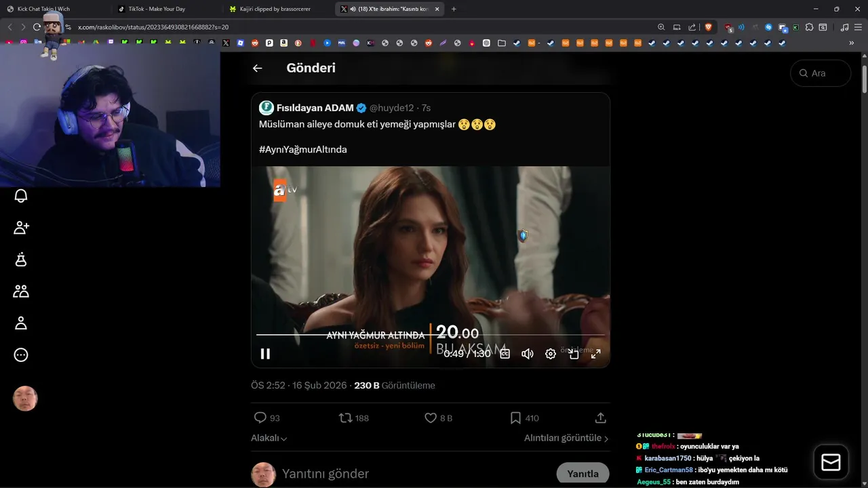Viewport: 868px width, 488px height.
Task: Click karabasan1750 chat message
Action: coord(697,458)
